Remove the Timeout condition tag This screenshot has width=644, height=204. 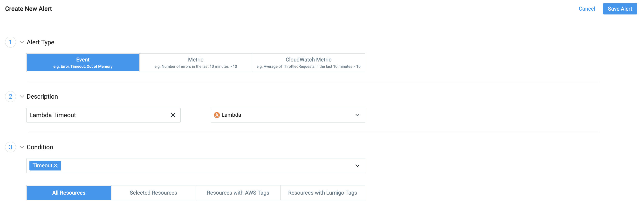56,166
